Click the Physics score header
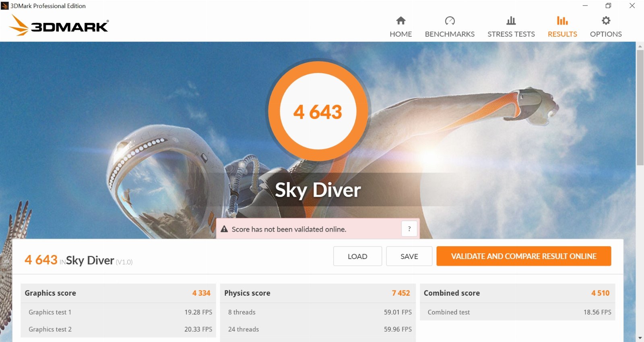The height and width of the screenshot is (342, 644). click(247, 293)
